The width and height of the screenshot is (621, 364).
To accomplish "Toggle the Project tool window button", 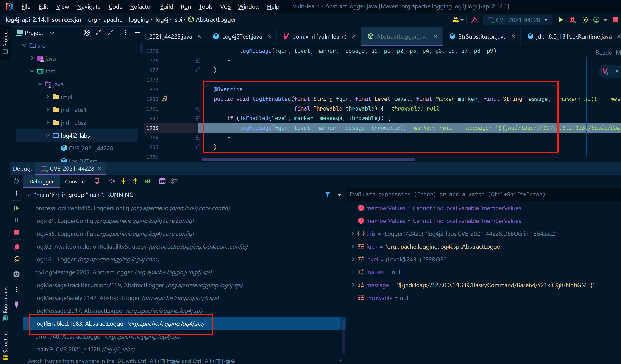I will 5,42.
